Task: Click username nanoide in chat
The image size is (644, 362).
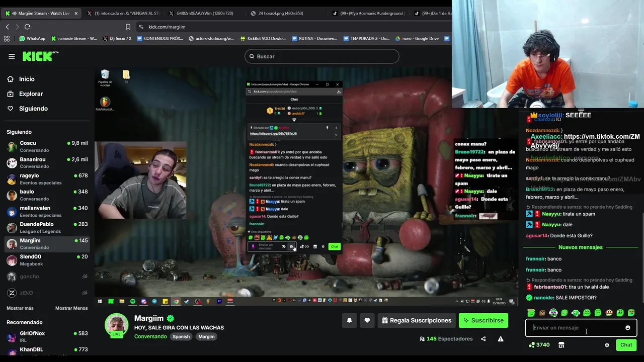Action: pos(543,298)
